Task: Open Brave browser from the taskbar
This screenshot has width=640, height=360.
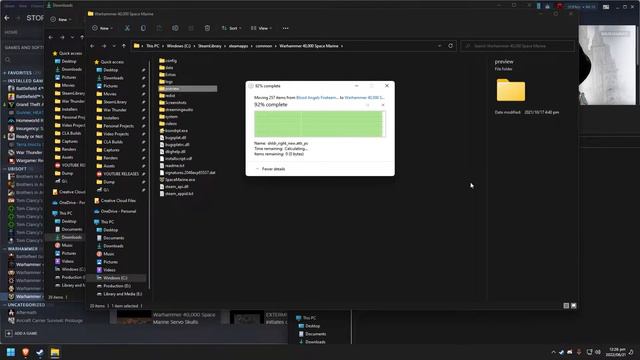Action: [25, 352]
